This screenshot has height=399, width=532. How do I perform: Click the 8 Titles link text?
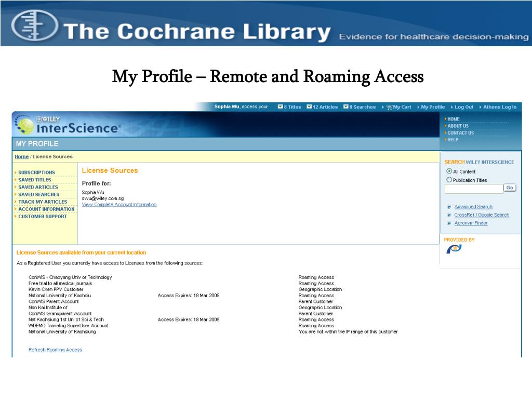pos(292,107)
